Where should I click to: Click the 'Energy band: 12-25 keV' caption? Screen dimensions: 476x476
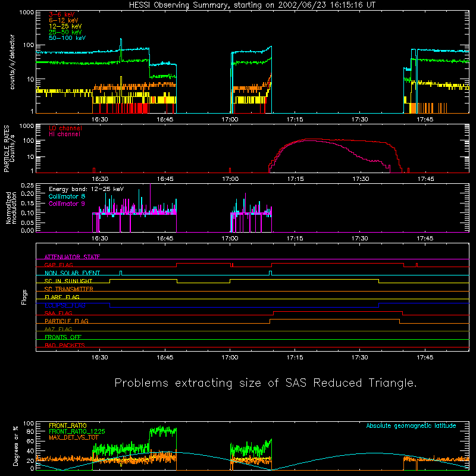point(86,189)
